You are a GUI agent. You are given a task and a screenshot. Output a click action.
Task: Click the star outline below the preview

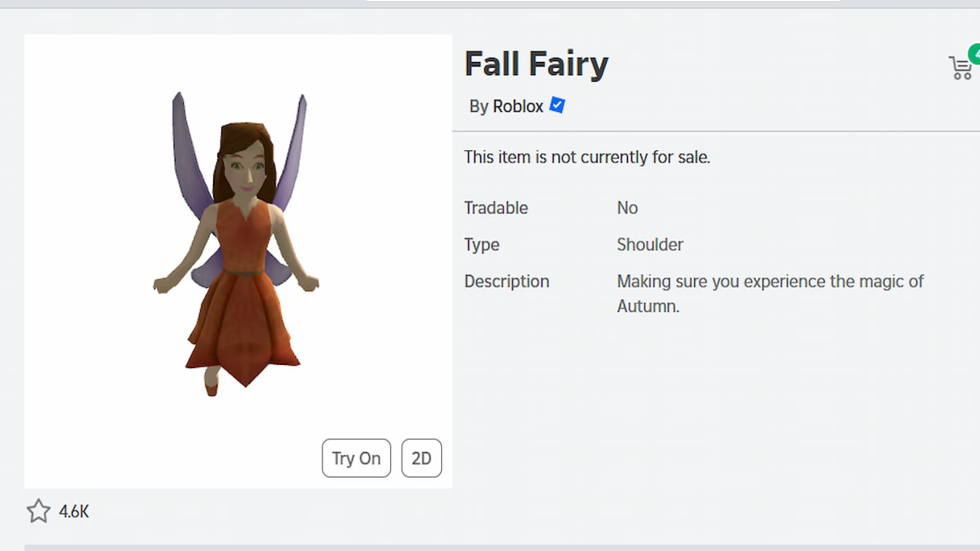click(38, 511)
